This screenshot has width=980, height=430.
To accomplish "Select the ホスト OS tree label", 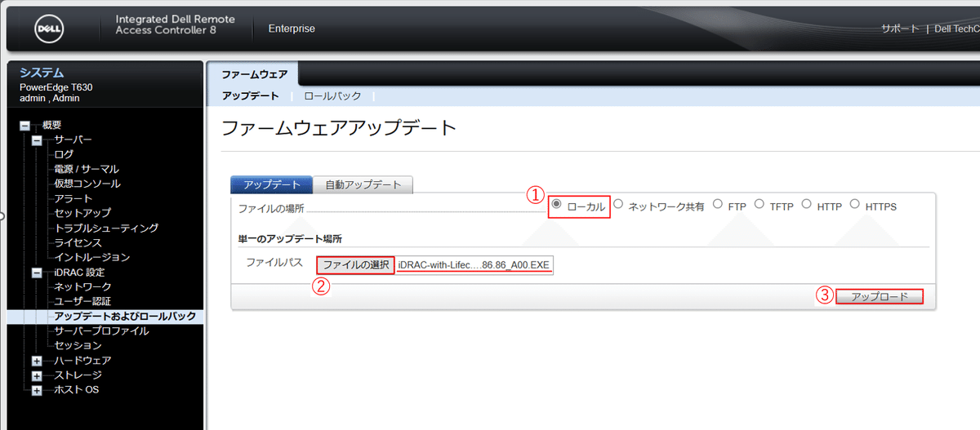I will [76, 390].
